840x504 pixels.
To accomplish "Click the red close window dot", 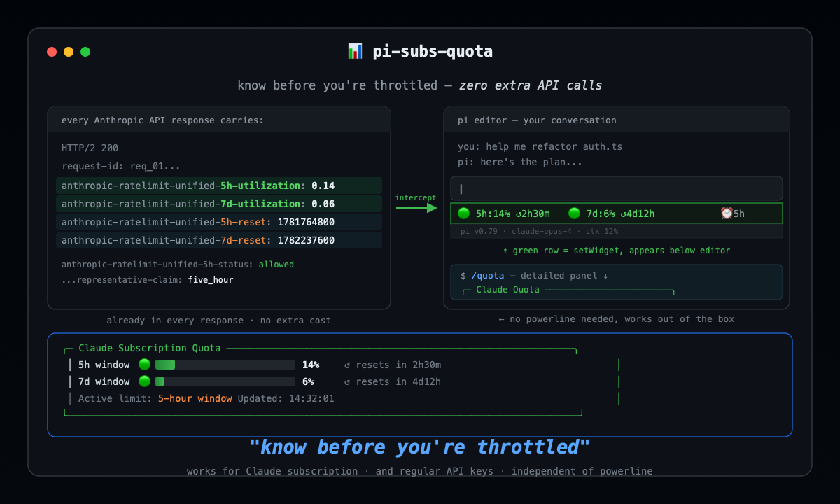I will [52, 52].
